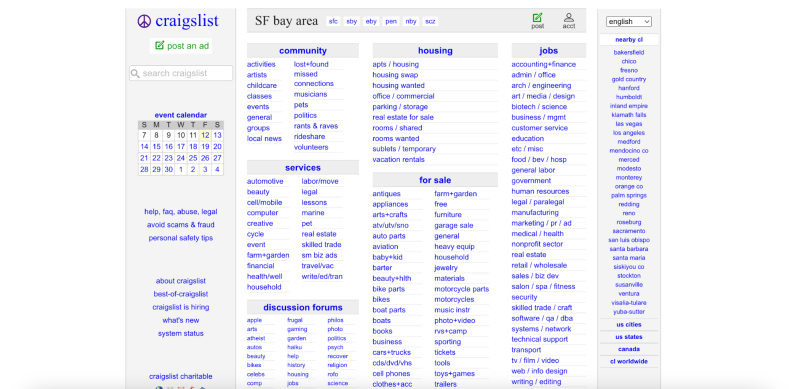Select the nby subarea tab

411,21
